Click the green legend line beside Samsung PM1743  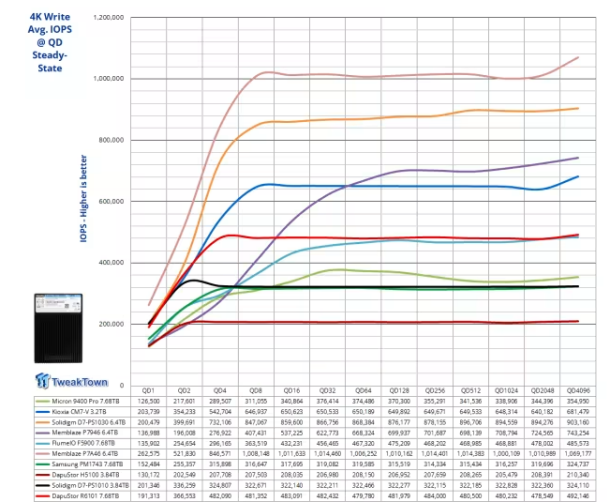click(x=43, y=464)
